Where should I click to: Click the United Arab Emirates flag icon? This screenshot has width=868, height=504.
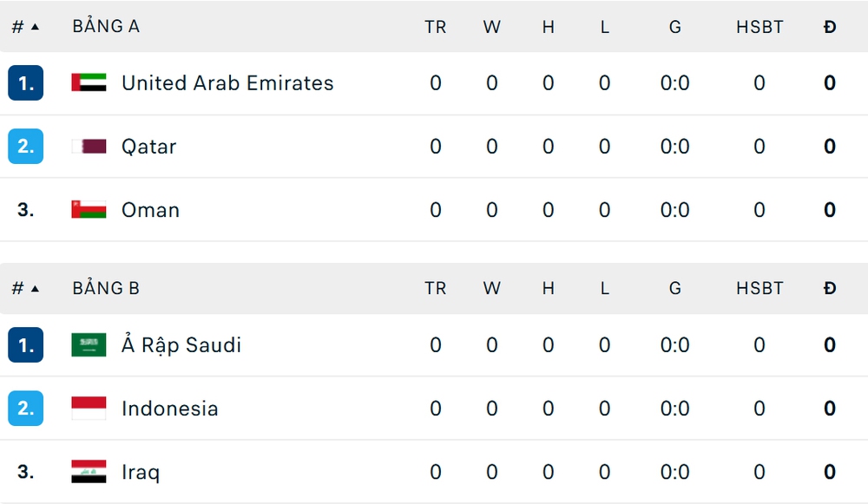(x=89, y=83)
